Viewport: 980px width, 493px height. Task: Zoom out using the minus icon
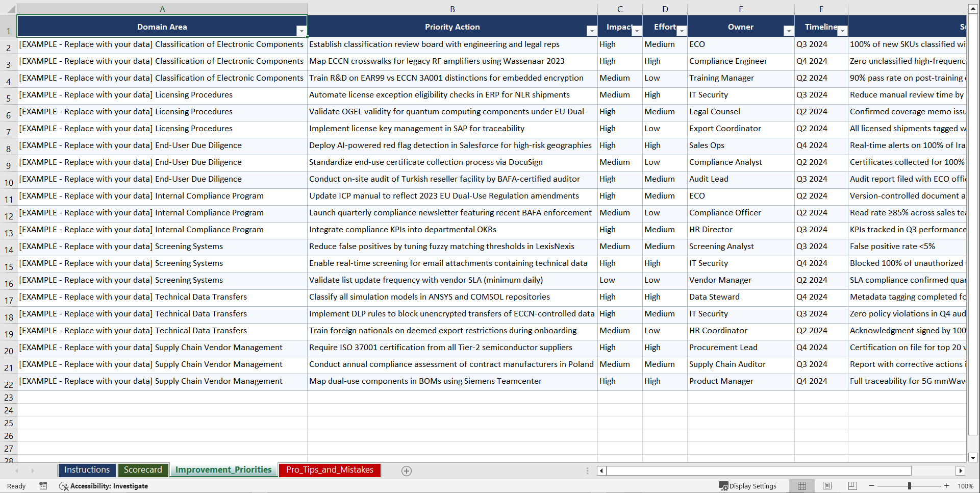click(x=871, y=486)
